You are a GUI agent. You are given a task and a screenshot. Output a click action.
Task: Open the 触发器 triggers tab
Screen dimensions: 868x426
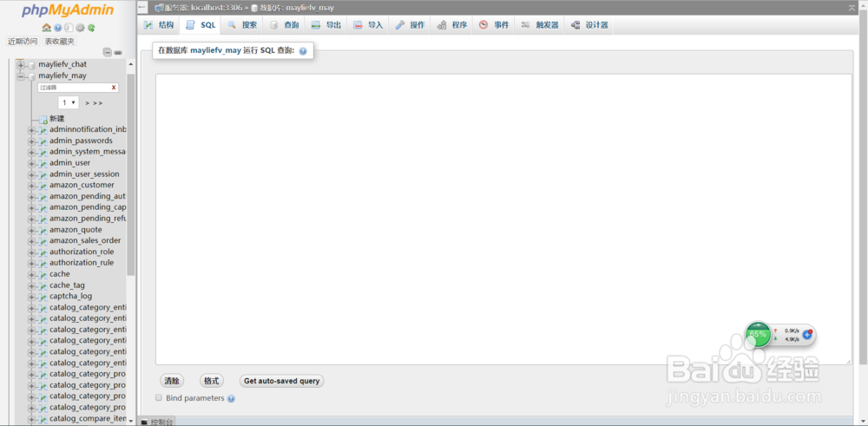pos(540,25)
